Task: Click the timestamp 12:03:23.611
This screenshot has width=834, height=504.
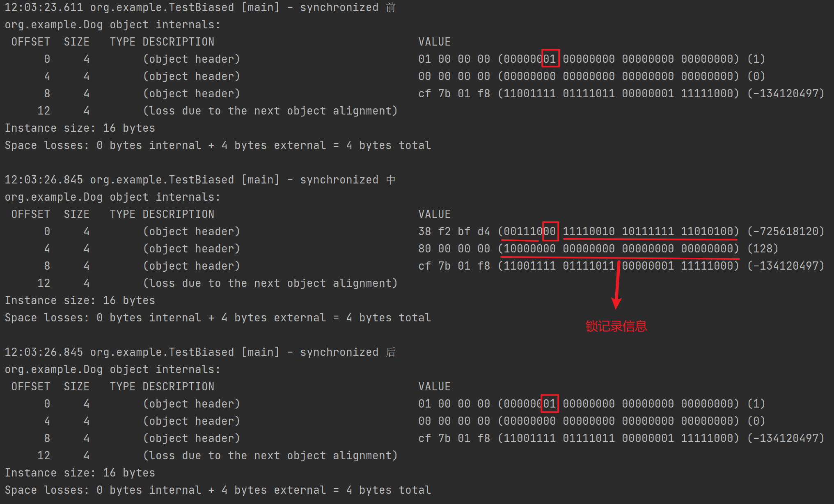Action: coord(44,7)
